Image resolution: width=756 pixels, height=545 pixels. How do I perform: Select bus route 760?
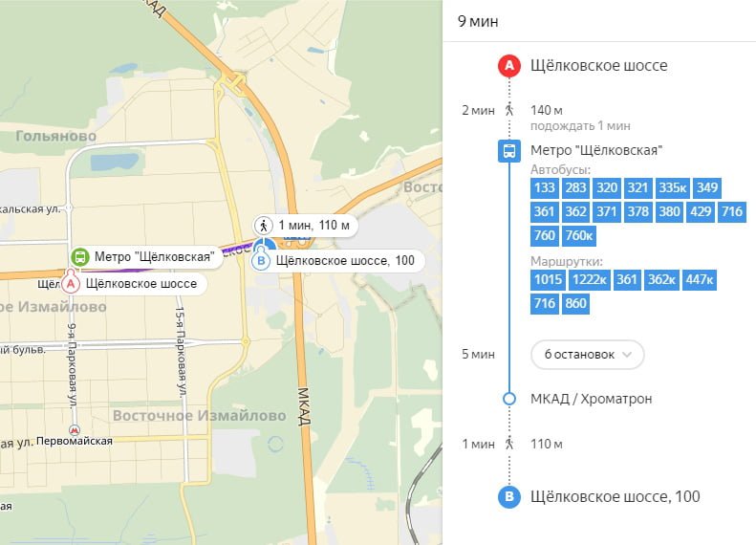[545, 235]
